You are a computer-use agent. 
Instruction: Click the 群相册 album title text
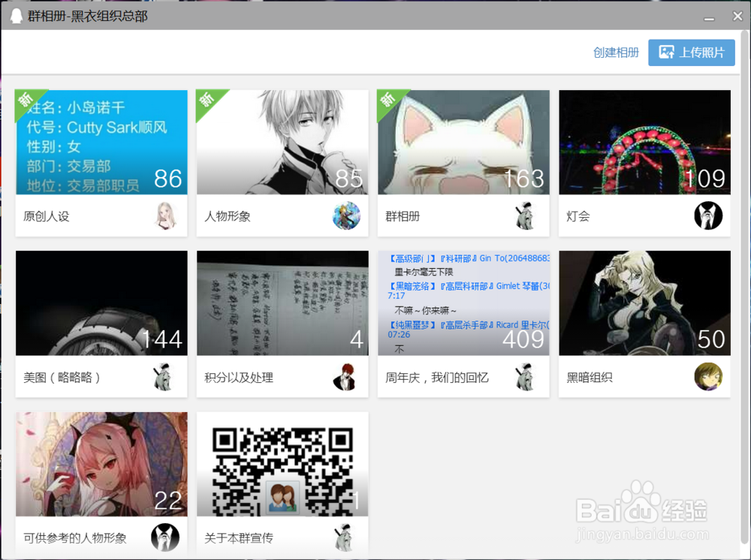(x=403, y=216)
